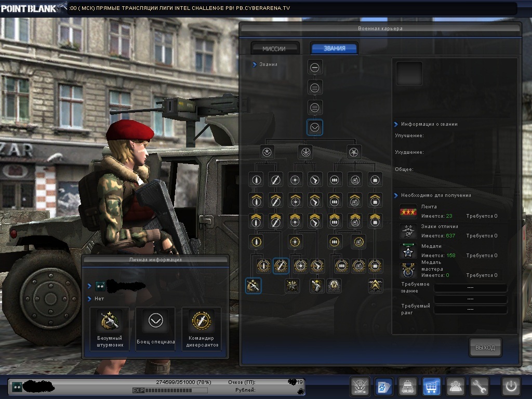The width and height of the screenshot is (532, 399).
Task: Select single-chevron radio rank icon
Action: click(x=355, y=200)
